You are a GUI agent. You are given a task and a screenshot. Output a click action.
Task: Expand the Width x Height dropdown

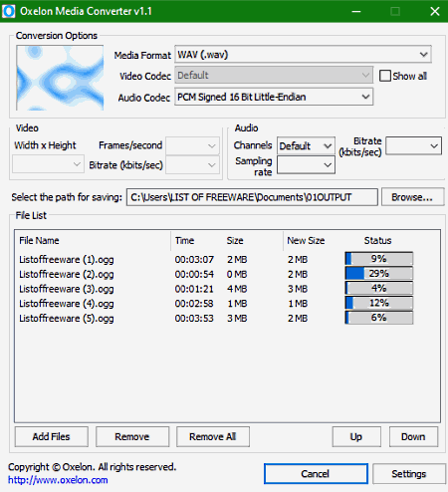click(48, 164)
